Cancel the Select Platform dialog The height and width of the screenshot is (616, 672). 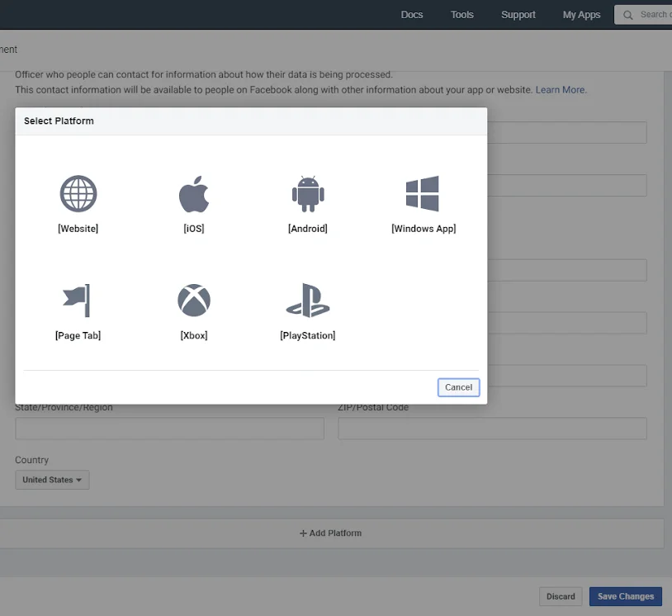(458, 387)
